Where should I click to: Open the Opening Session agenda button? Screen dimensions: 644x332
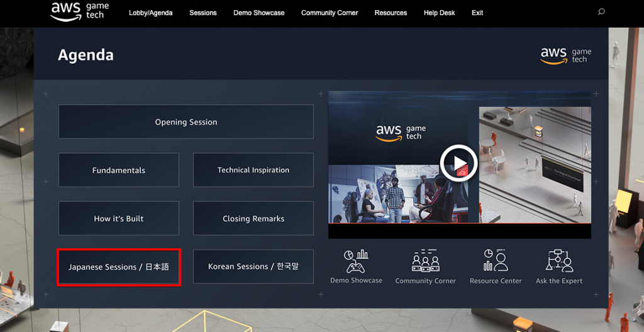click(x=186, y=121)
